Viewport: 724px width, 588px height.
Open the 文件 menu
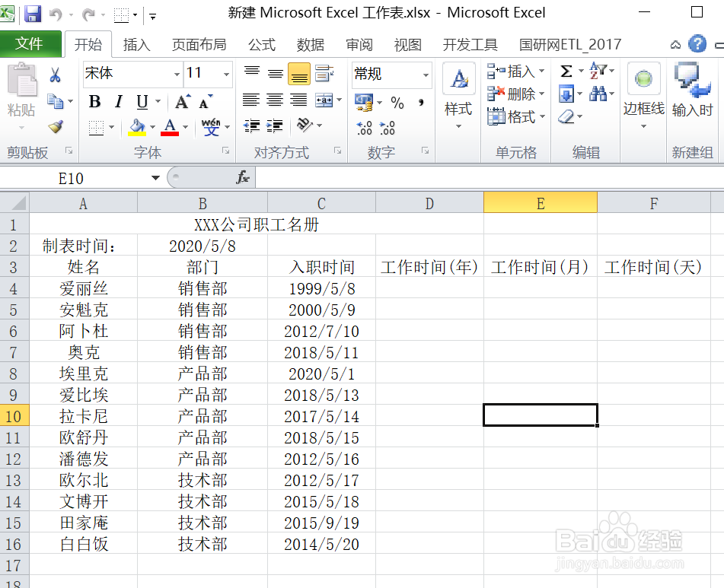pos(31,44)
